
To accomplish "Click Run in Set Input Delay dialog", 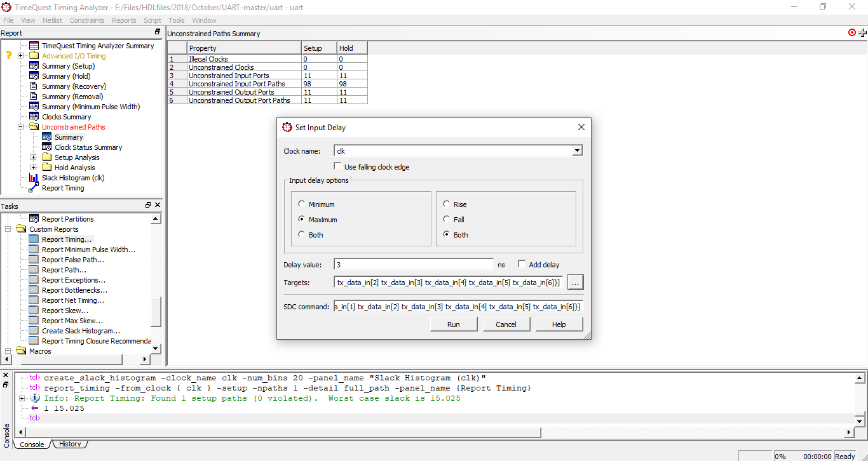I will (454, 324).
